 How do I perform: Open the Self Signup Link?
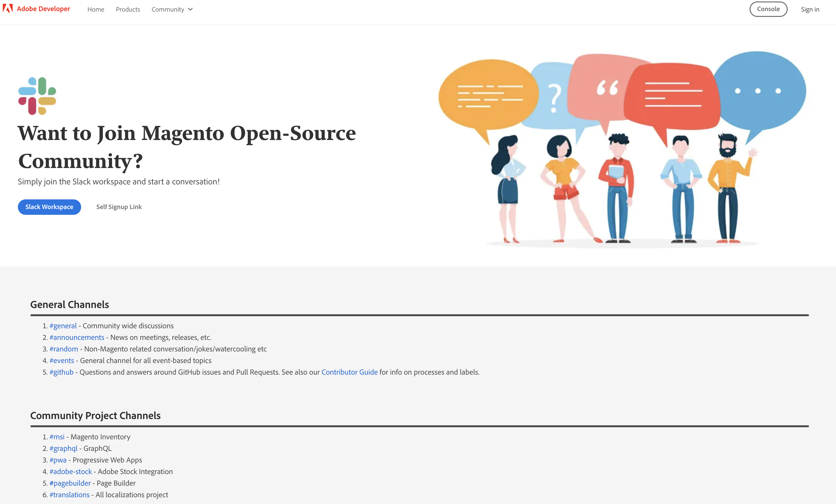coord(119,207)
